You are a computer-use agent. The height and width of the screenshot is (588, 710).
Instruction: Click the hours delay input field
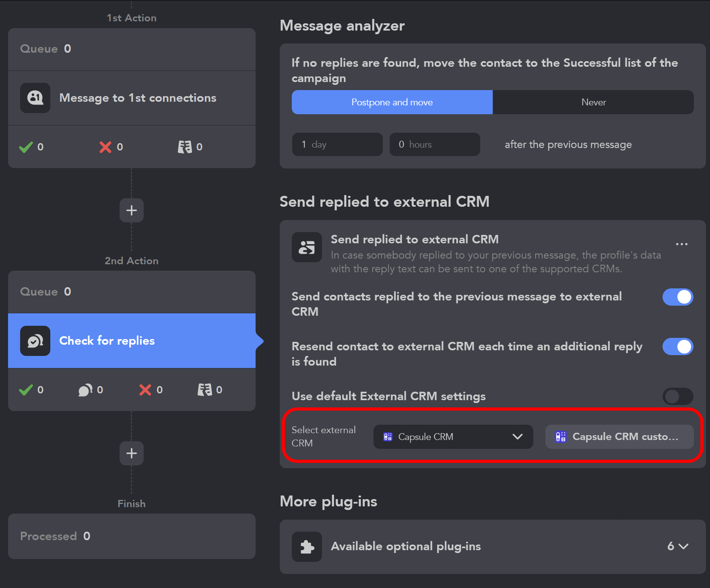[x=434, y=144]
